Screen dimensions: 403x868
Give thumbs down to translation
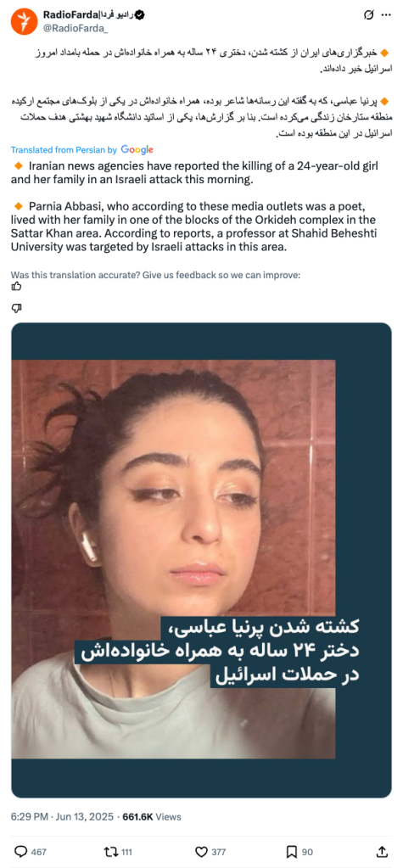tap(17, 308)
